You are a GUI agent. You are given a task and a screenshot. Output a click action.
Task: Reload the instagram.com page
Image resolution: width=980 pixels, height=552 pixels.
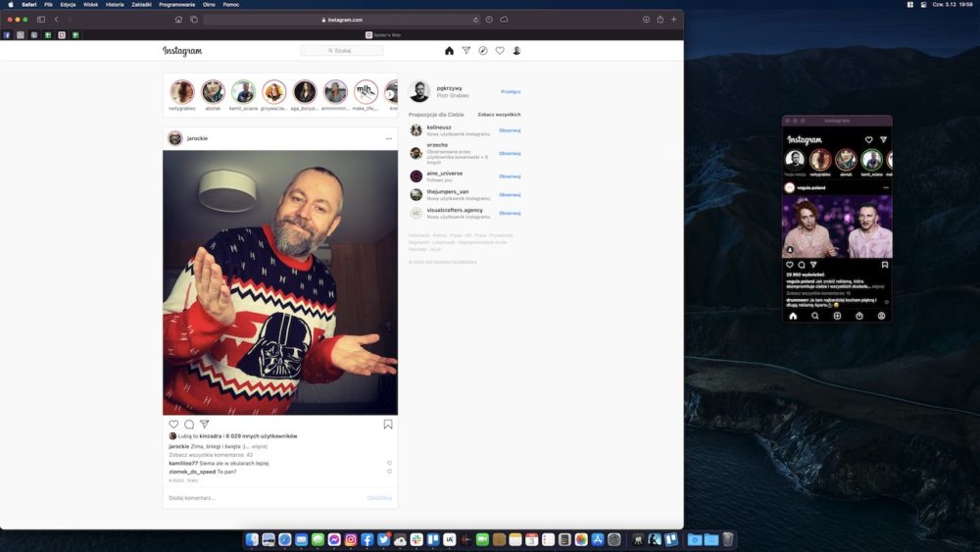tap(475, 20)
